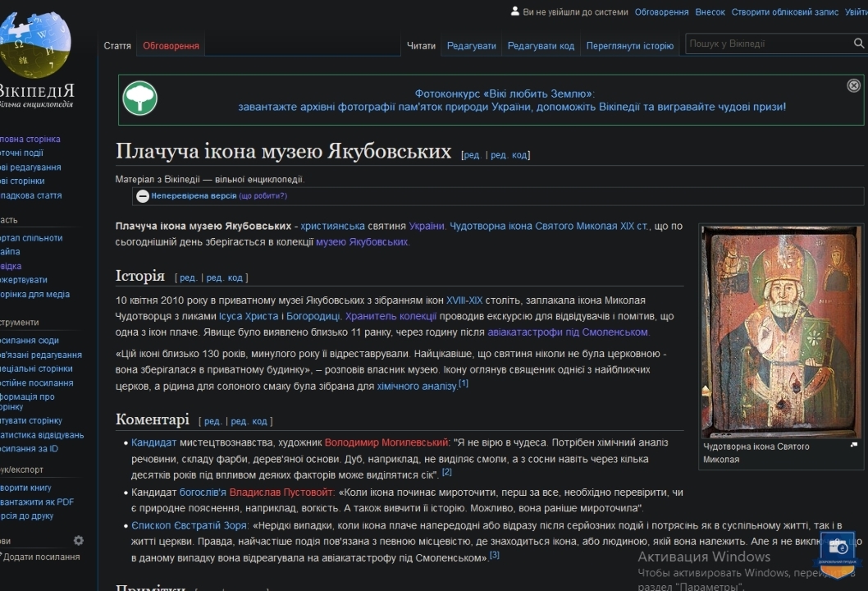Click the enlarge icon under icon image
The image size is (868, 591).
click(x=853, y=445)
